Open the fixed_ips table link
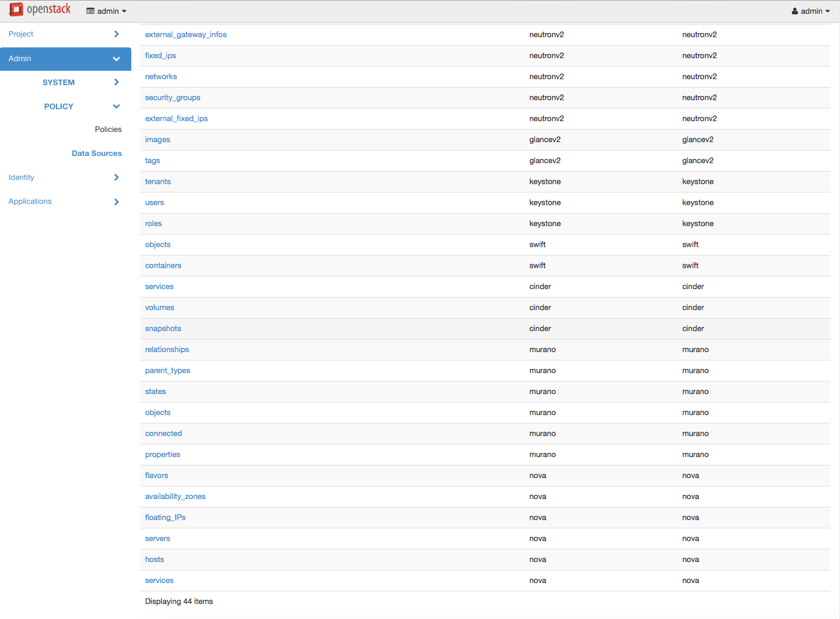This screenshot has height=619, width=840. coord(161,56)
